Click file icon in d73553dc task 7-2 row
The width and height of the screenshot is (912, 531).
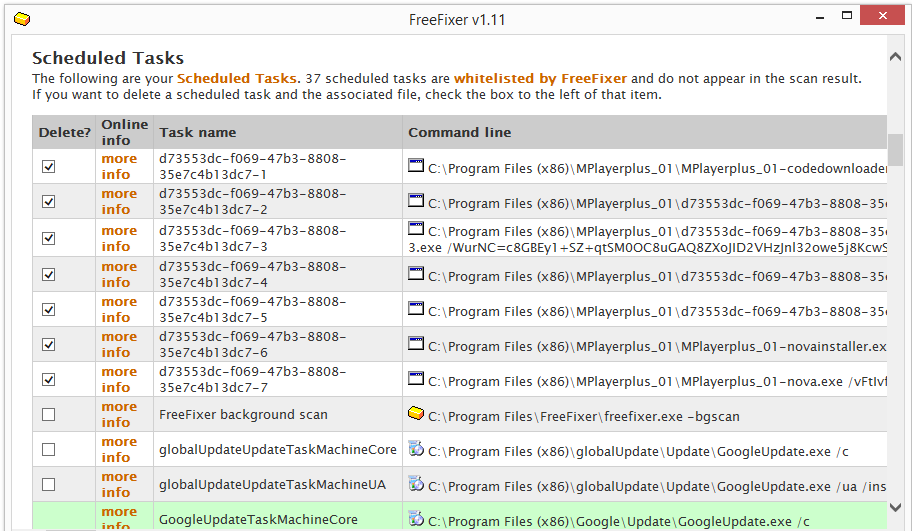[416, 201]
